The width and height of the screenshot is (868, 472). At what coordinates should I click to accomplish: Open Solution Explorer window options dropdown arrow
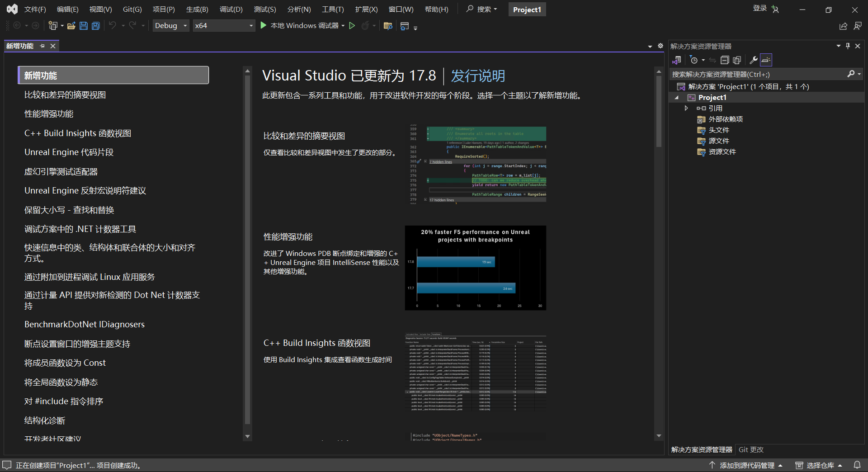click(x=839, y=46)
